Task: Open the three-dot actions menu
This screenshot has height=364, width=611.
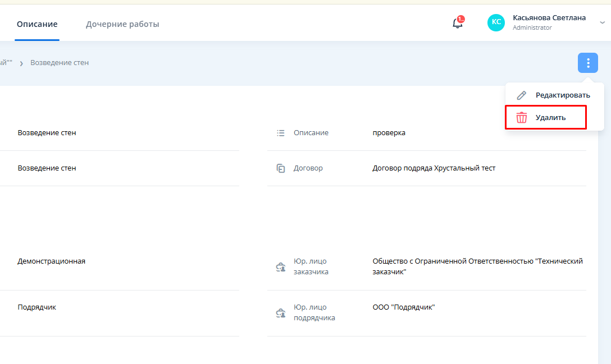Action: [x=587, y=63]
